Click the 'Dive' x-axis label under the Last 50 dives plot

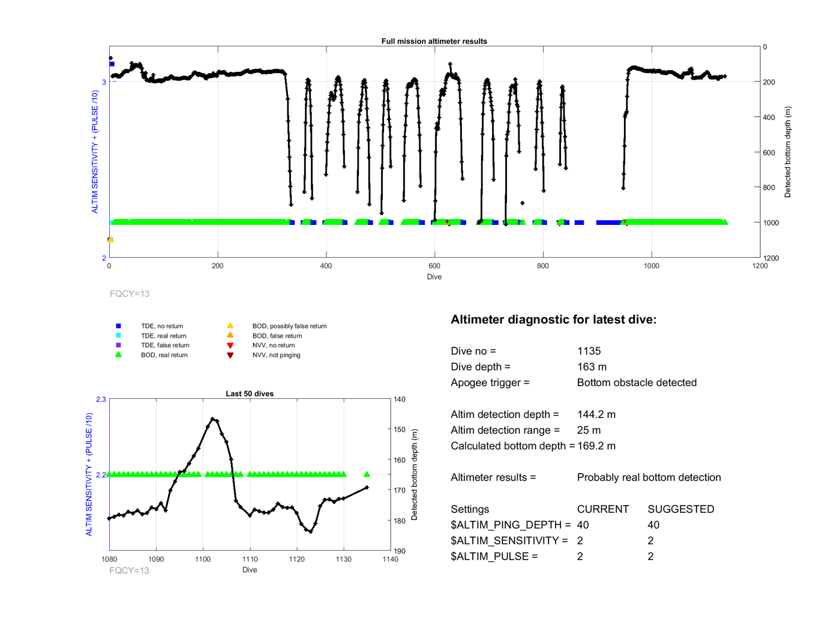point(250,570)
